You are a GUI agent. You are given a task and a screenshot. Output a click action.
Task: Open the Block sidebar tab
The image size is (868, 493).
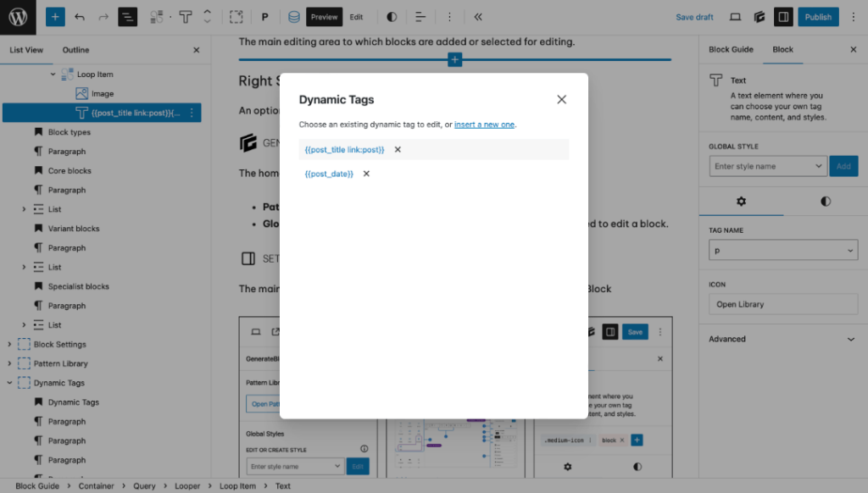[x=782, y=50]
